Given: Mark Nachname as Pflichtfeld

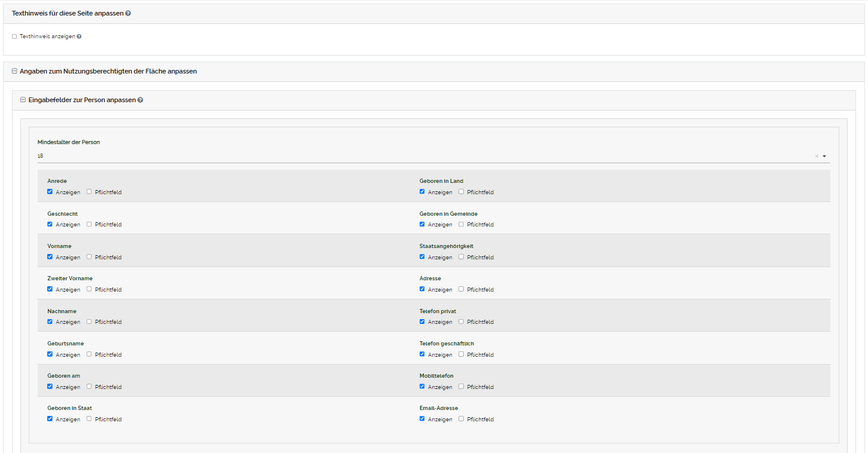Looking at the screenshot, I should tap(89, 322).
